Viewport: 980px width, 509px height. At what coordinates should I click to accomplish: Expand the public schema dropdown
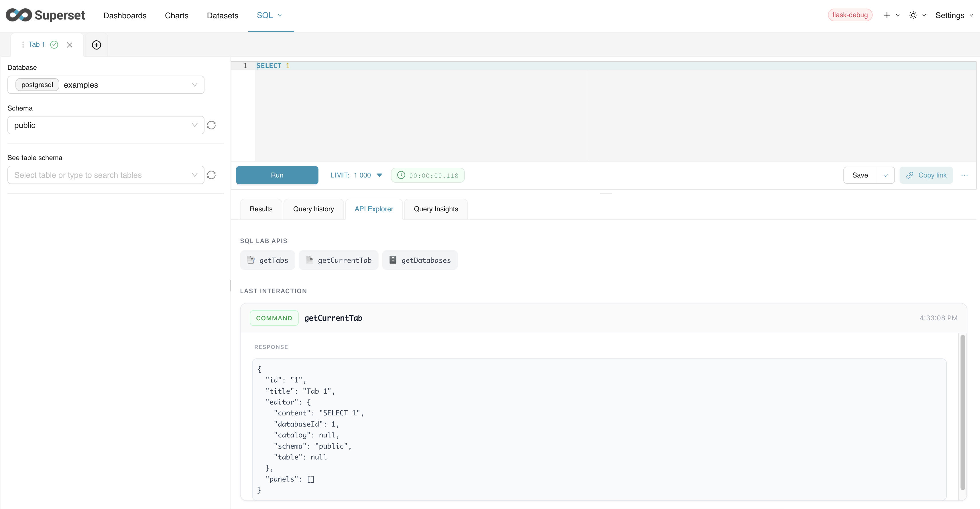(x=106, y=125)
